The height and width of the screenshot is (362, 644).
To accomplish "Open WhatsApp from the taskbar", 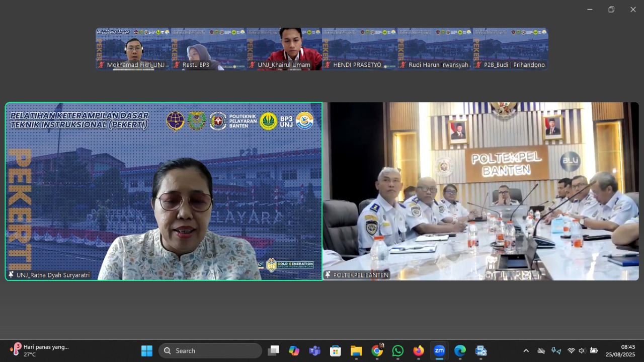I will pos(398,351).
